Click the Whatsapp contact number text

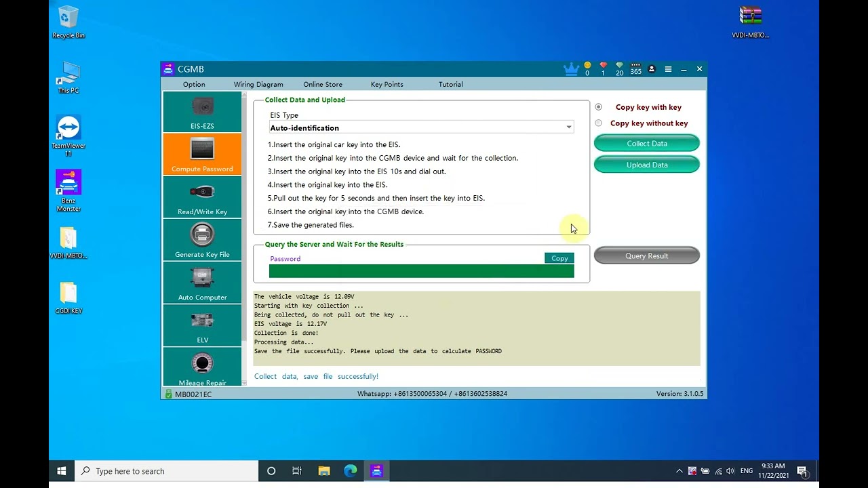pos(432,394)
